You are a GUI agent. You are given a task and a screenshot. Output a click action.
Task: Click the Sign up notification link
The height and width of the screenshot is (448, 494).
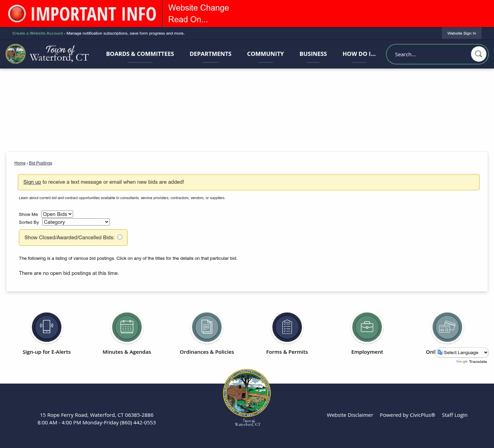[32, 182]
